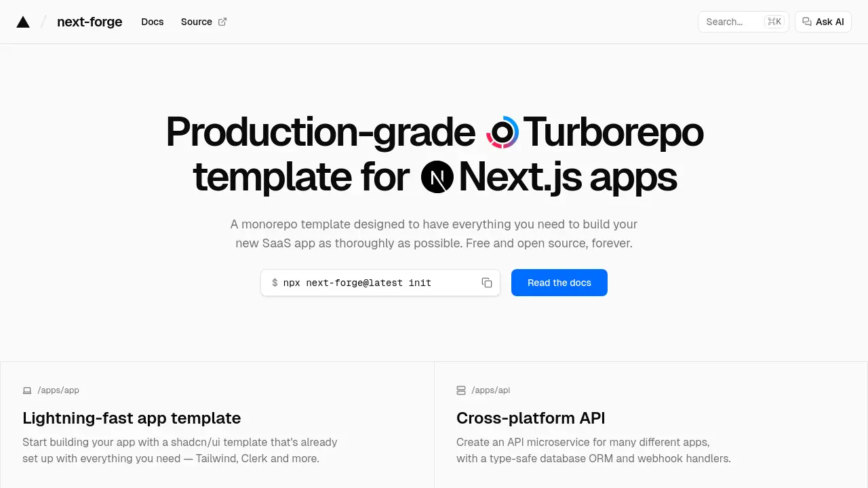
Task: Click the chat icon inside the Ask AI button
Action: (806, 22)
